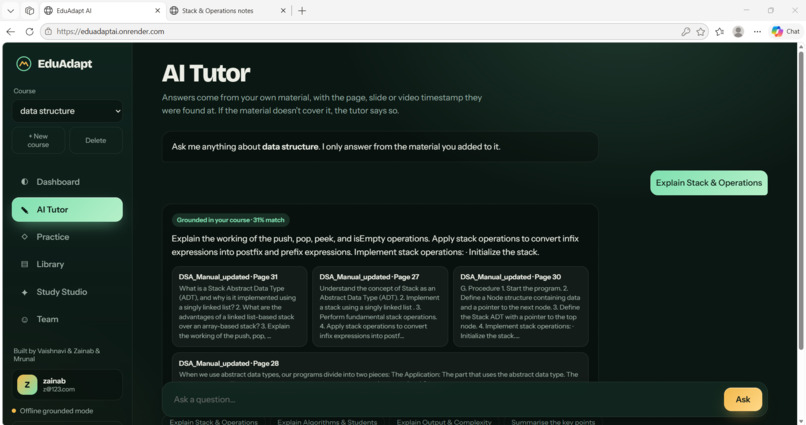Click the Explain Output & Complexity suggestion chip
806x425 pixels.
click(444, 421)
